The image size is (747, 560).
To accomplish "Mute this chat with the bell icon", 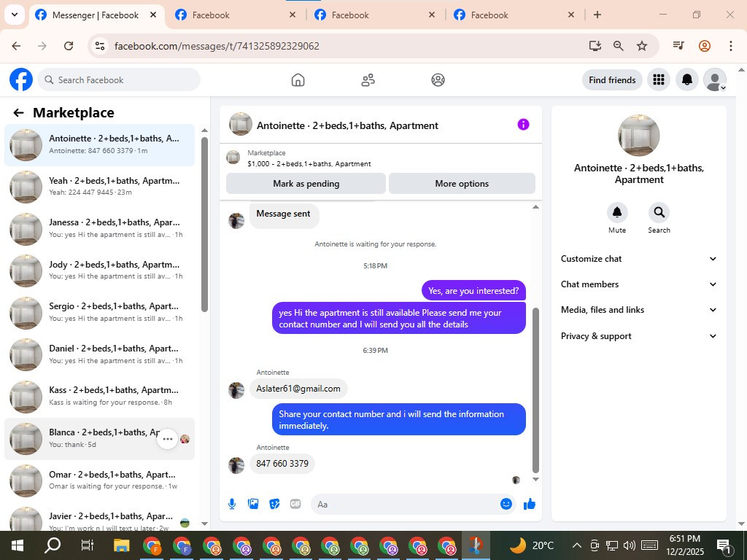I will pyautogui.click(x=617, y=212).
